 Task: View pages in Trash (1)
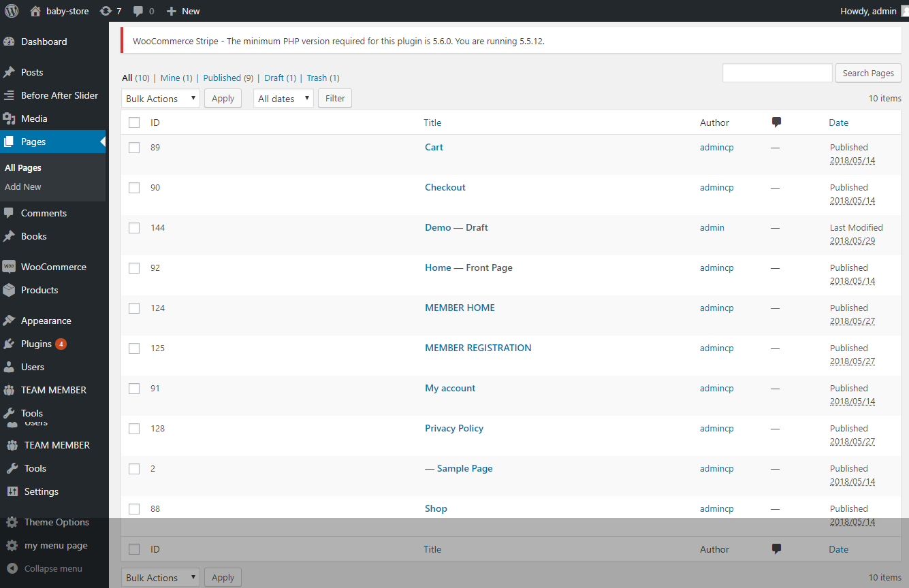tap(323, 78)
